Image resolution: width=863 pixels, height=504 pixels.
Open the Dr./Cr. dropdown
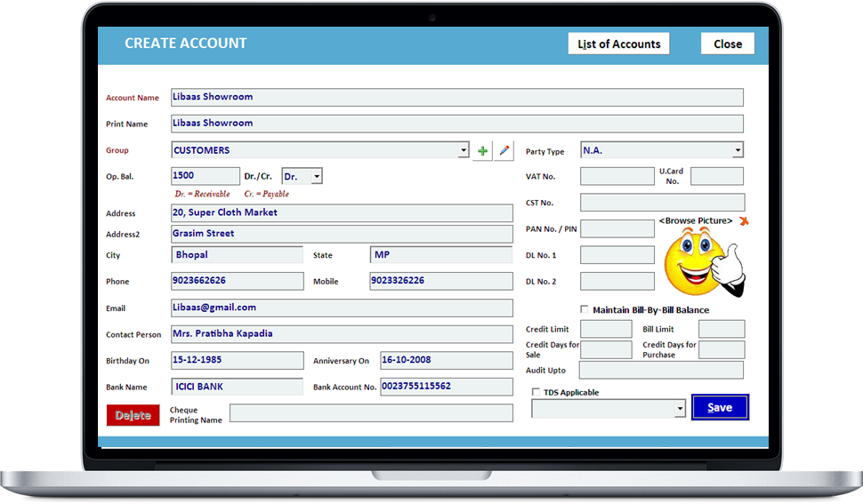[x=317, y=177]
